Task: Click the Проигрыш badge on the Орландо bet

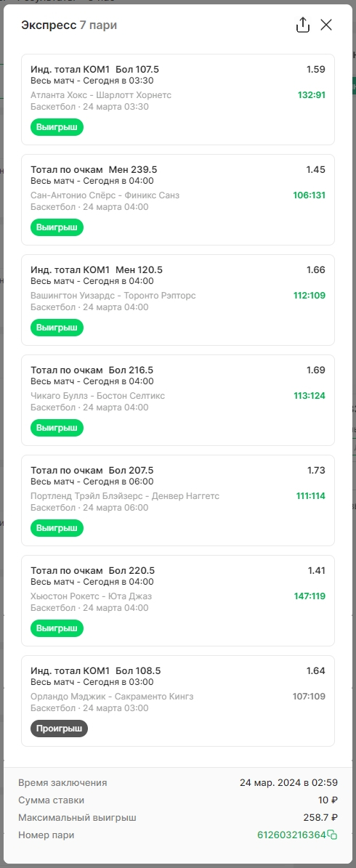Action: click(x=60, y=729)
